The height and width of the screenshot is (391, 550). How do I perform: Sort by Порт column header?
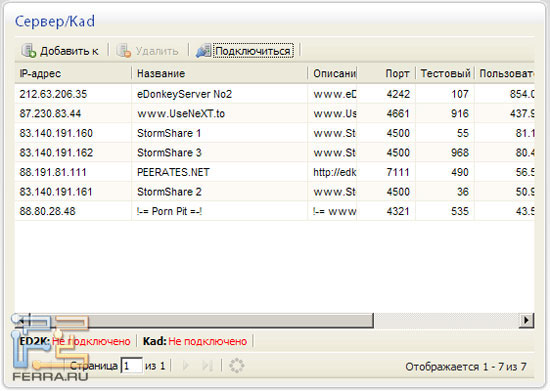click(x=386, y=73)
